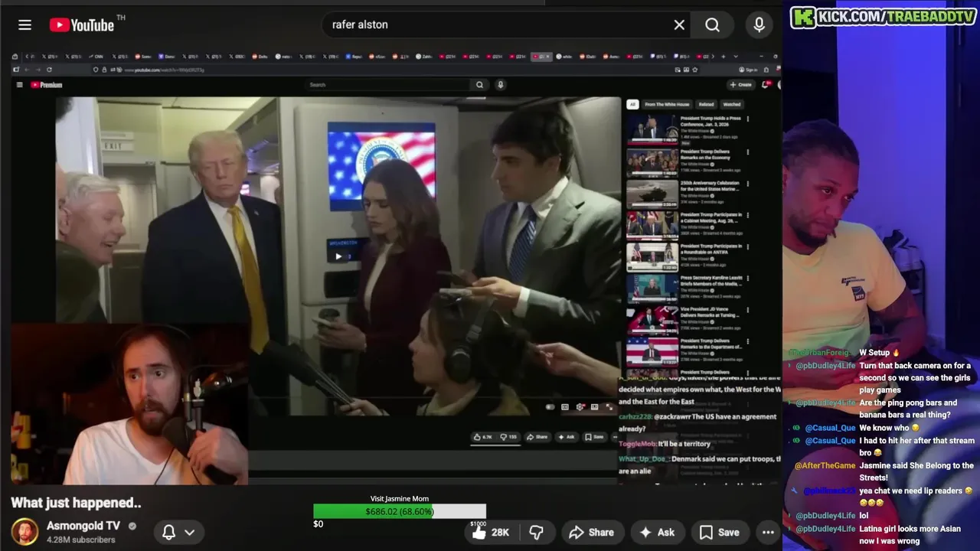
Task: Open options menu for 'Cabinet Meeting' video
Action: [x=748, y=215]
